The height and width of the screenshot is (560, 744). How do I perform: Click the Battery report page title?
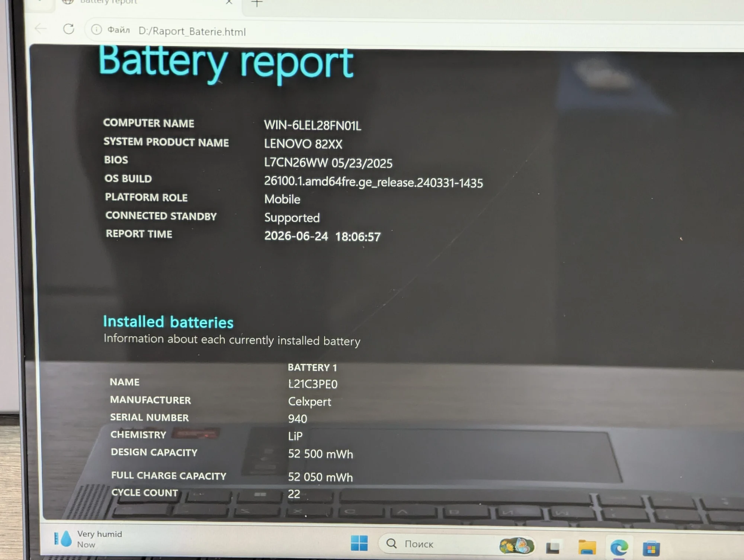226,63
